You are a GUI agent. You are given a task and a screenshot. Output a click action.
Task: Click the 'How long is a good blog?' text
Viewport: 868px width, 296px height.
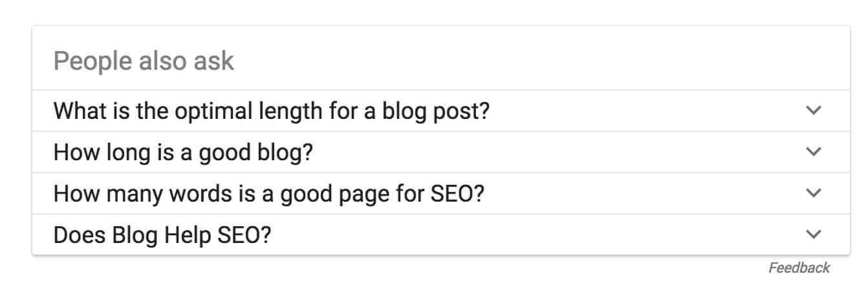click(183, 153)
